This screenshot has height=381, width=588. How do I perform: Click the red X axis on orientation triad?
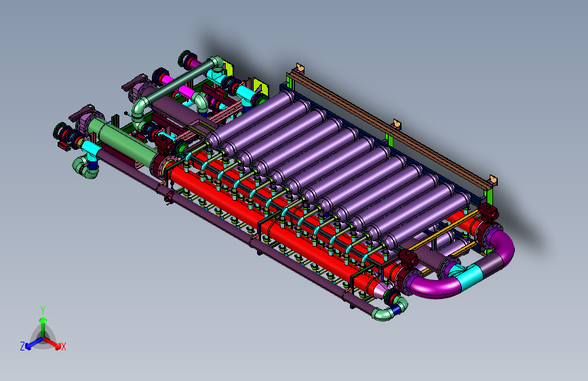pos(52,342)
